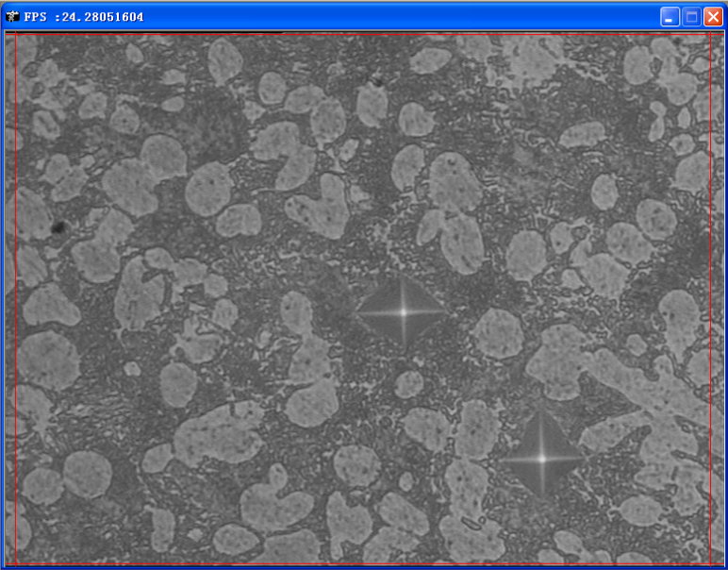The width and height of the screenshot is (728, 570).
Task: Click the center of the upper diamond indentation
Action: click(x=403, y=312)
